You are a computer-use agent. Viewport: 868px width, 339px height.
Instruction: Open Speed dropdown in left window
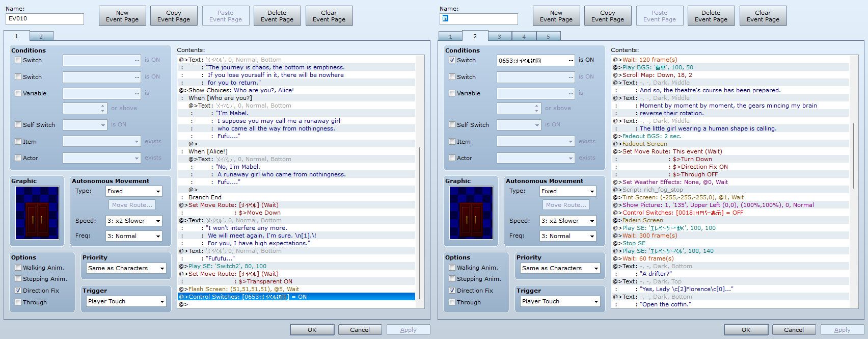tap(134, 221)
